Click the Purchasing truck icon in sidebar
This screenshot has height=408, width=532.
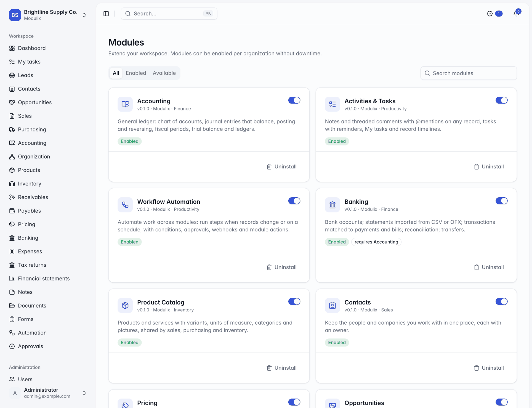point(12,129)
